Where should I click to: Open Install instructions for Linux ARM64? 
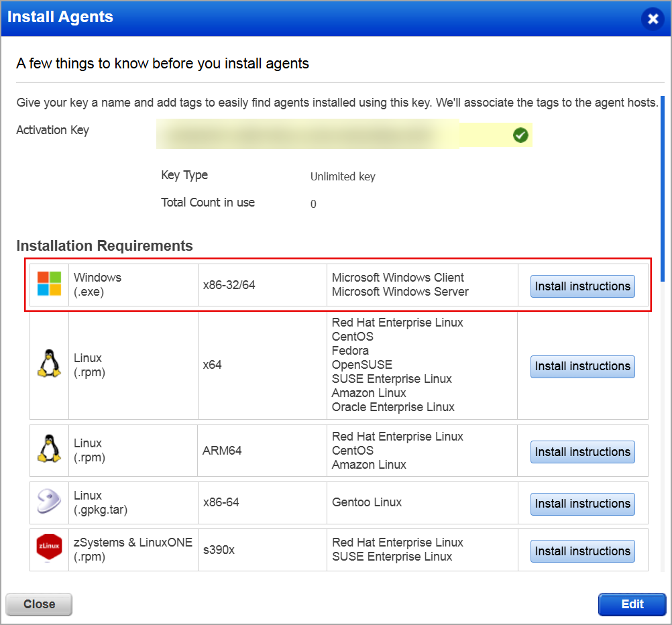tap(582, 452)
